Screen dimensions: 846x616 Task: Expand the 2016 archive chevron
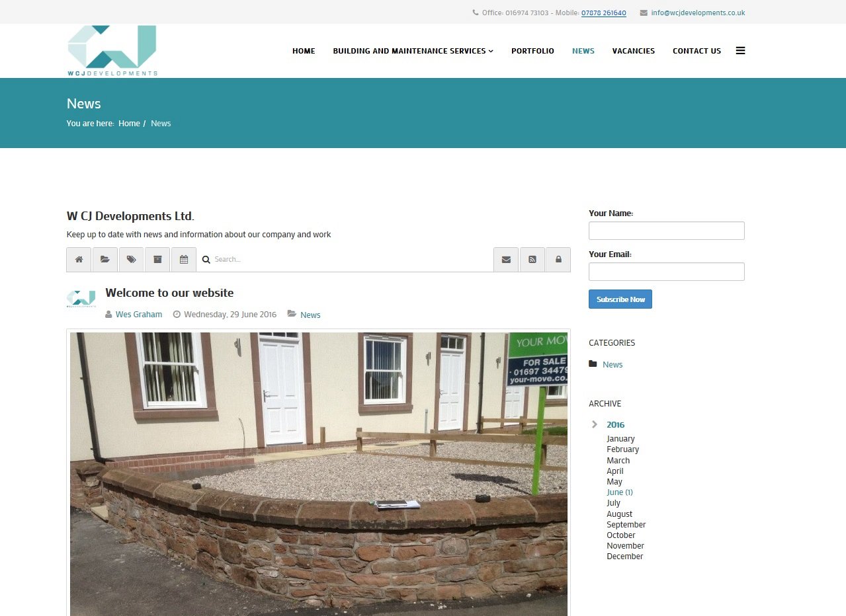coord(594,424)
